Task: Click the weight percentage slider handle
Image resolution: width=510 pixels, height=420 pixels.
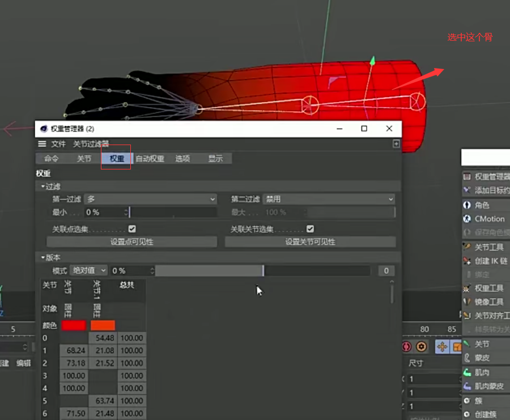Action: (263, 271)
